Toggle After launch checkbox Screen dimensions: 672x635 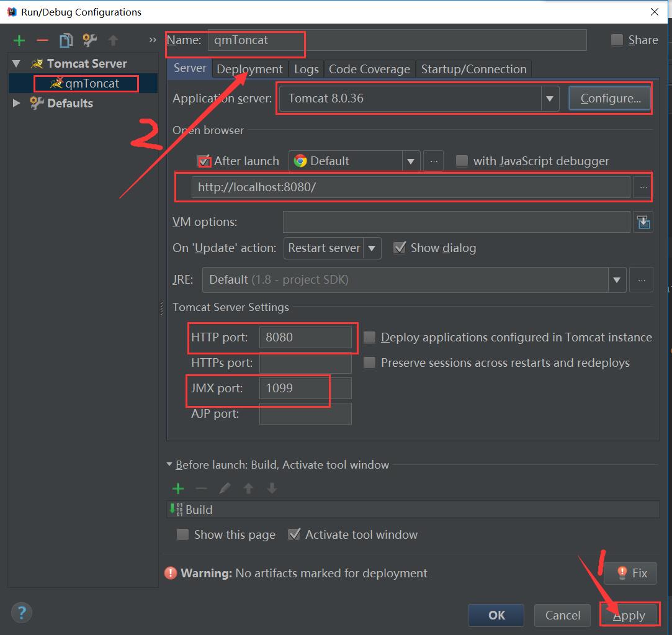(x=204, y=161)
